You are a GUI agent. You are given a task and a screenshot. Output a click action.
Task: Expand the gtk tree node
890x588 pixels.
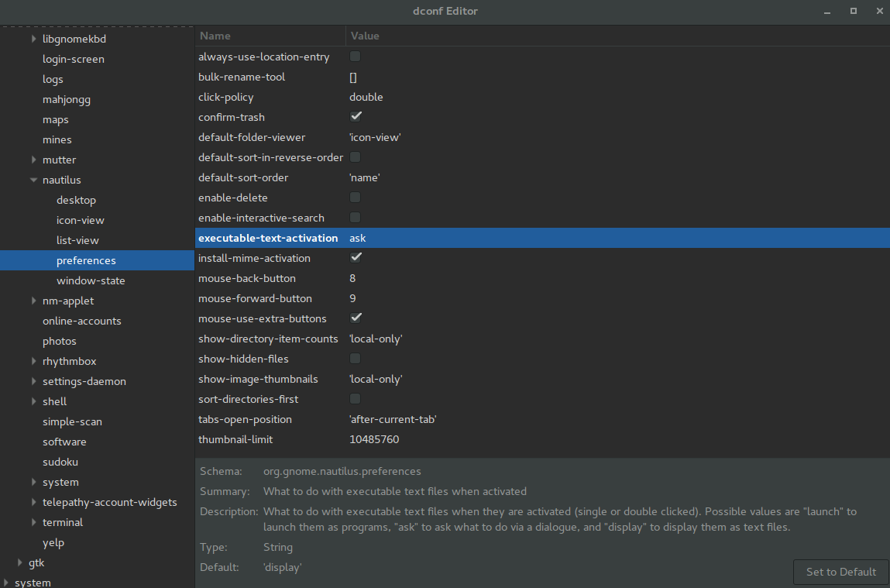tap(20, 562)
